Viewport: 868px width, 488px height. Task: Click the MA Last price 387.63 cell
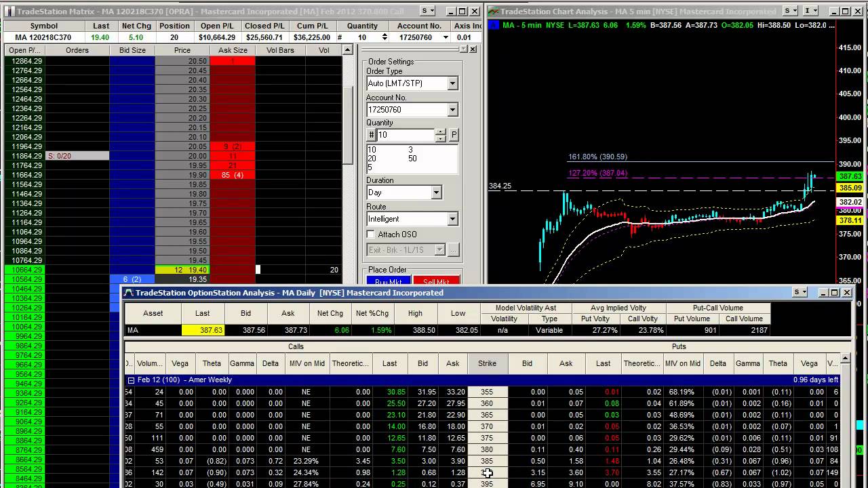(202, 330)
